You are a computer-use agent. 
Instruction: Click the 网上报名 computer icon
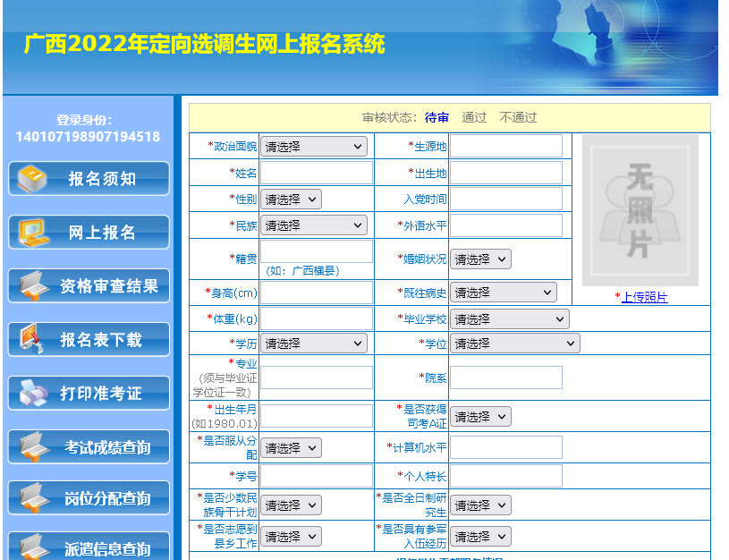point(32,233)
